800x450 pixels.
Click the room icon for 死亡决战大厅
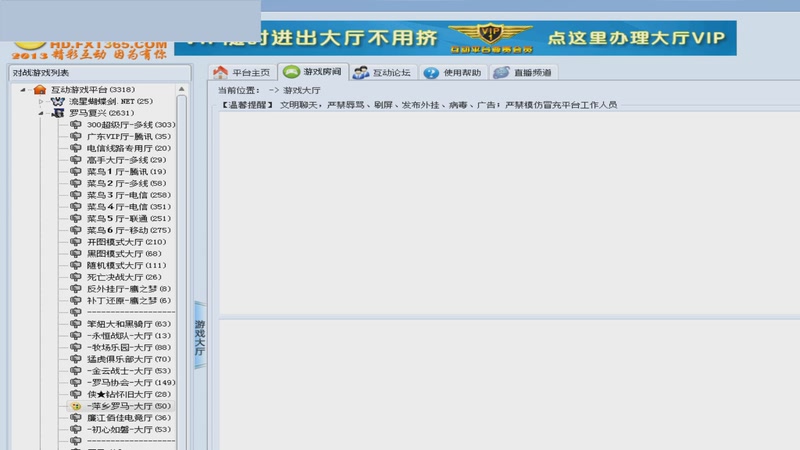pos(76,277)
